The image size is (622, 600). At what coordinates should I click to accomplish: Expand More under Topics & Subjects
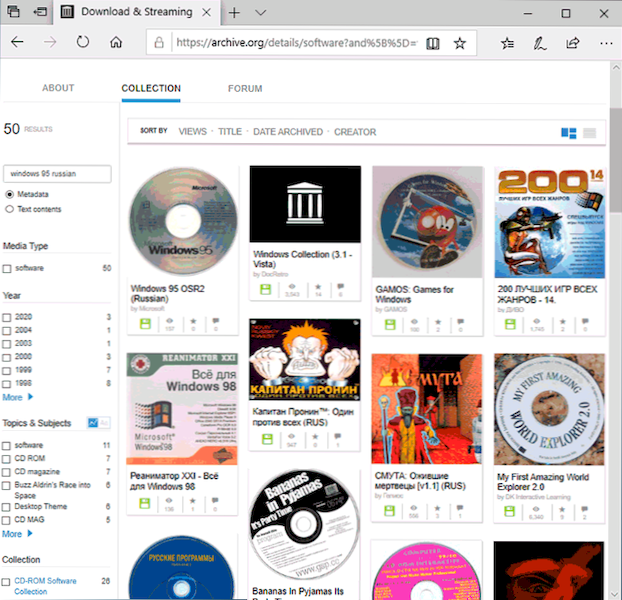(17, 534)
